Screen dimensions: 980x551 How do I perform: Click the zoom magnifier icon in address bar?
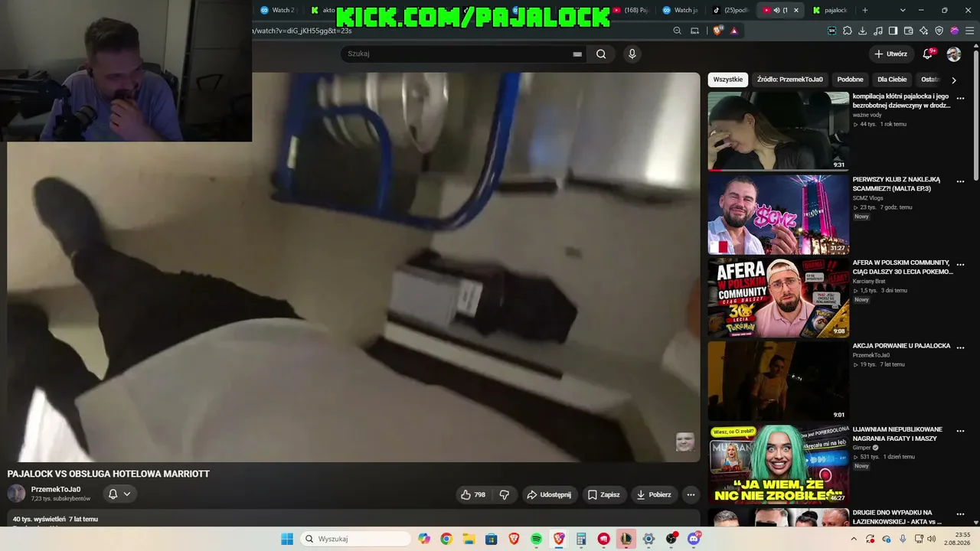(677, 31)
